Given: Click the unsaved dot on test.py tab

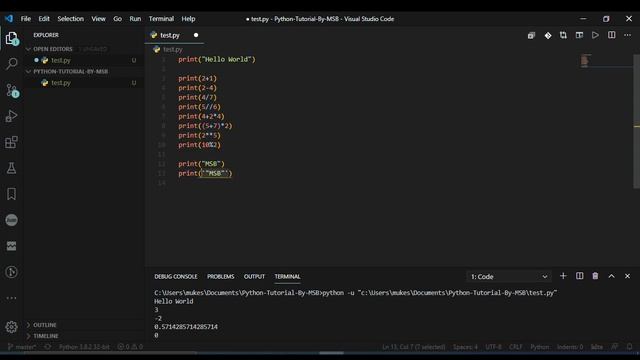Looking at the screenshot, I should tap(196, 36).
